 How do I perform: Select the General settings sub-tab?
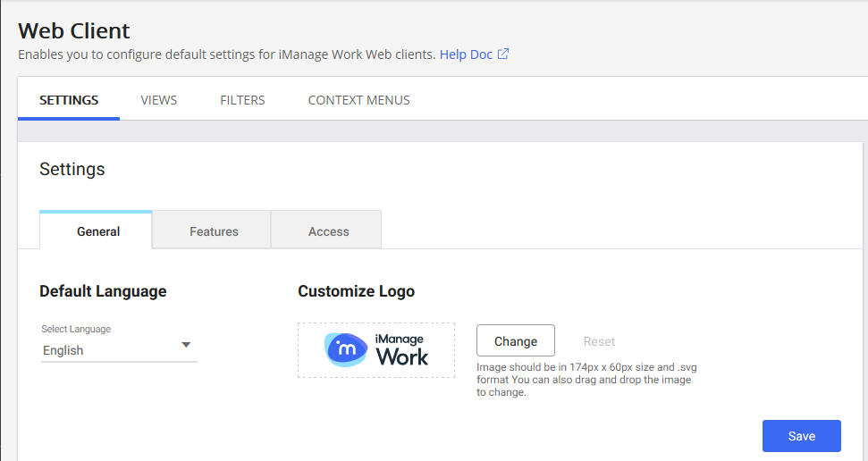pos(98,231)
